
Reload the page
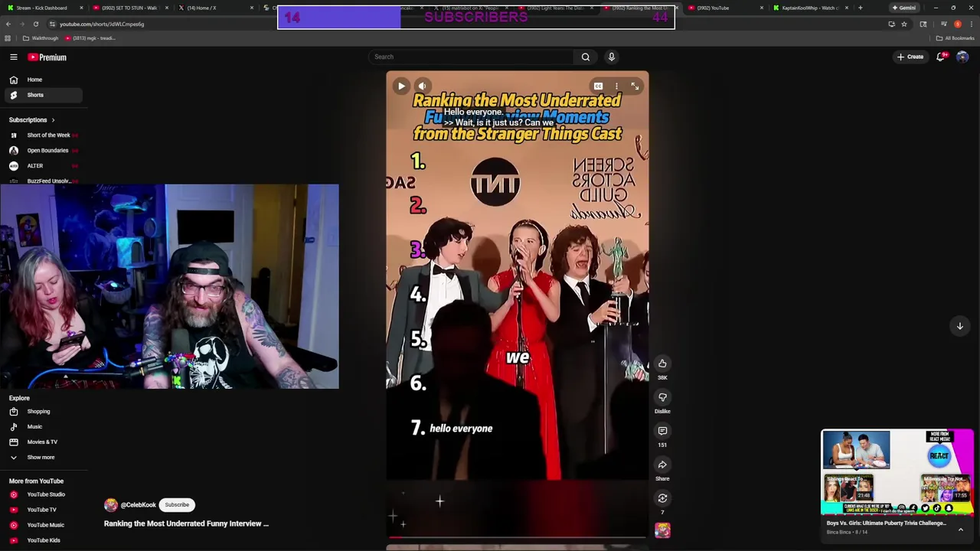(x=35, y=24)
